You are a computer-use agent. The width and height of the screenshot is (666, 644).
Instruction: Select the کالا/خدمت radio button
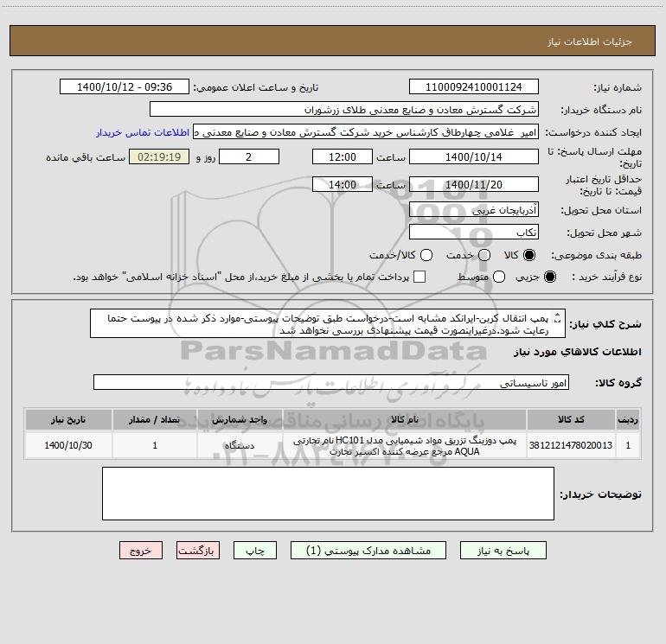(426, 255)
